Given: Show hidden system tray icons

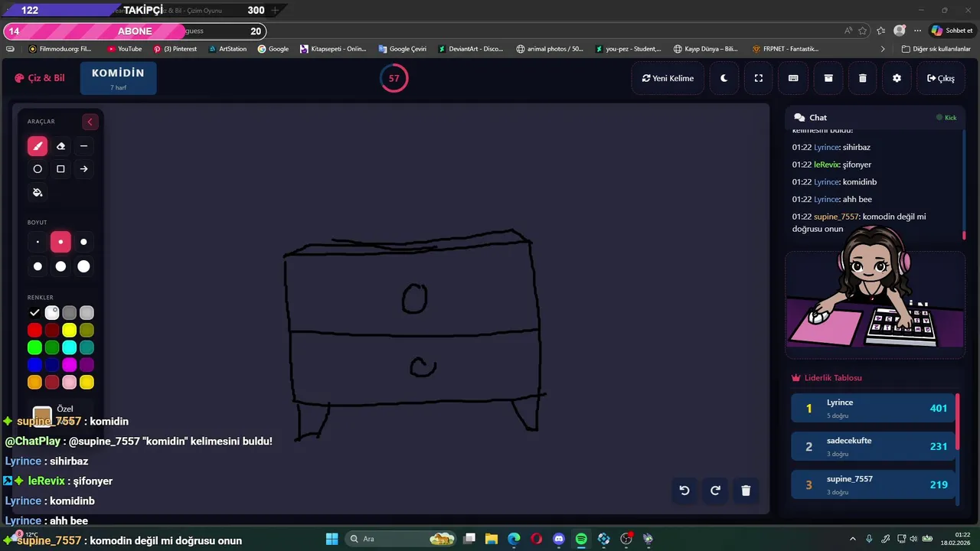Looking at the screenshot, I should pos(852,539).
